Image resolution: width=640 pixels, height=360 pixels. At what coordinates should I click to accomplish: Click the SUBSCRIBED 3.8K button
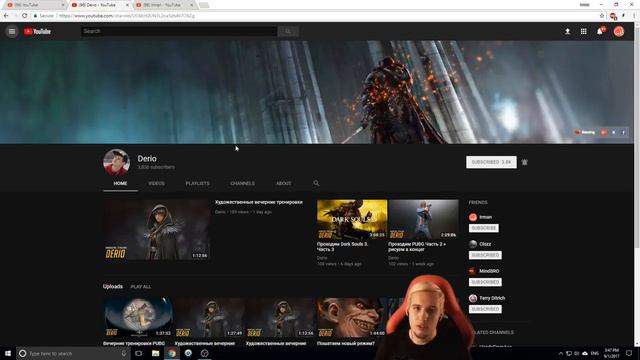[x=491, y=162]
